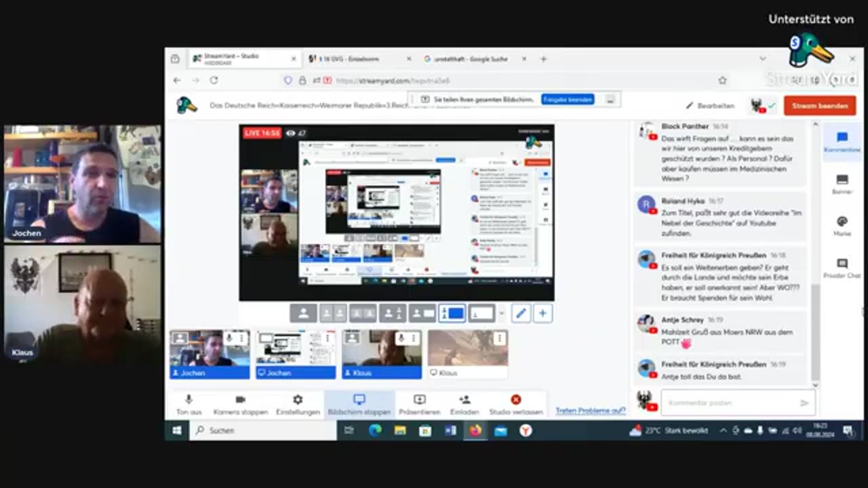This screenshot has width=868, height=488.
Task: Mute Jochen via thumbnail mic icon
Action: (x=229, y=338)
